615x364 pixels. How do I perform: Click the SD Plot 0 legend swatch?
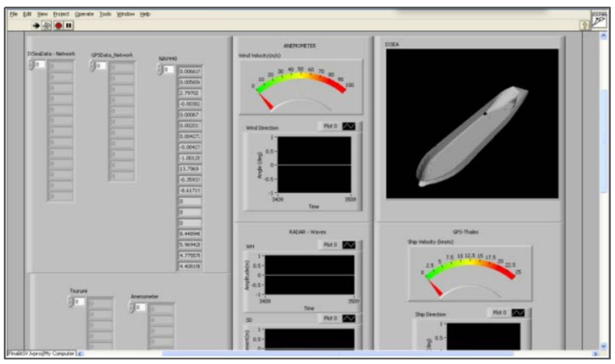[349, 318]
